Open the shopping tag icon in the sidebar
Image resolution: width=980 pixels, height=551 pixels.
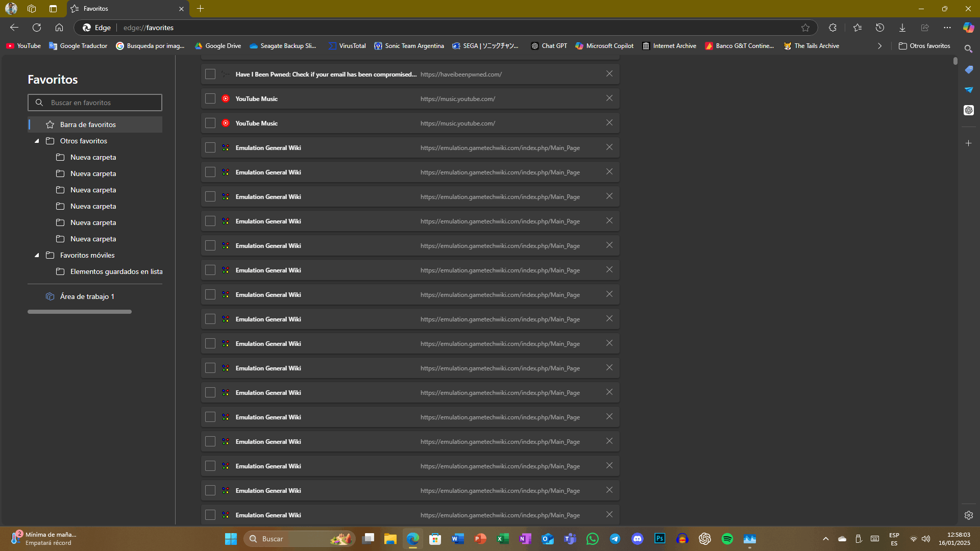click(x=969, y=69)
